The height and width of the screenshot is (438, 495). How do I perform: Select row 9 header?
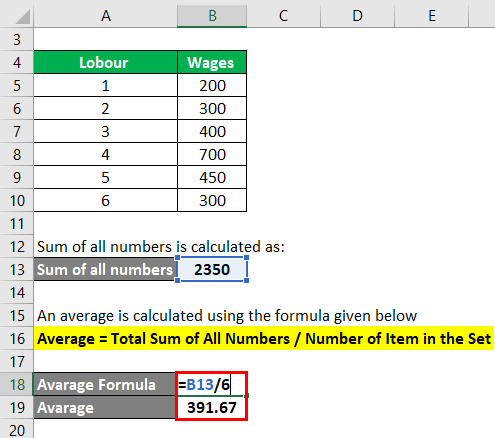coord(17,177)
